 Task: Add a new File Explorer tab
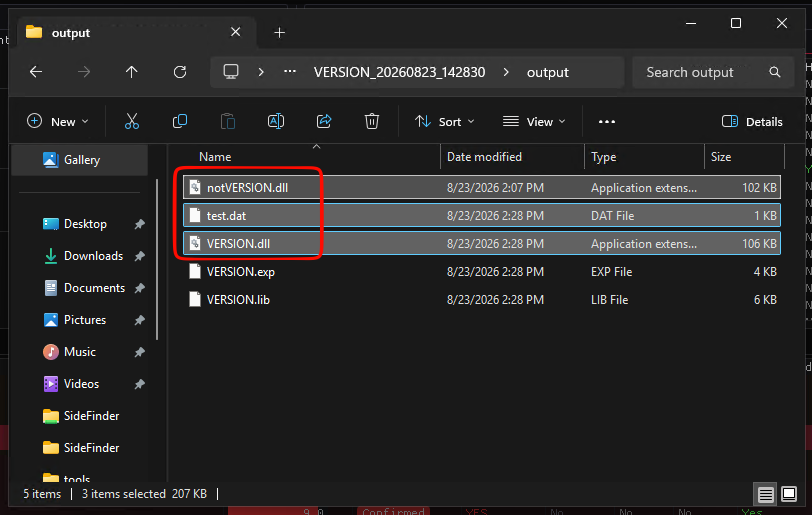[280, 33]
